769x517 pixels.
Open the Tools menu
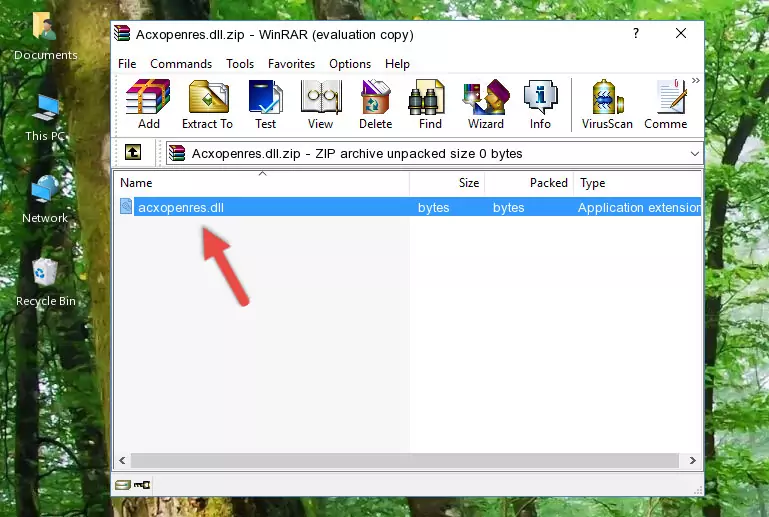click(x=240, y=64)
